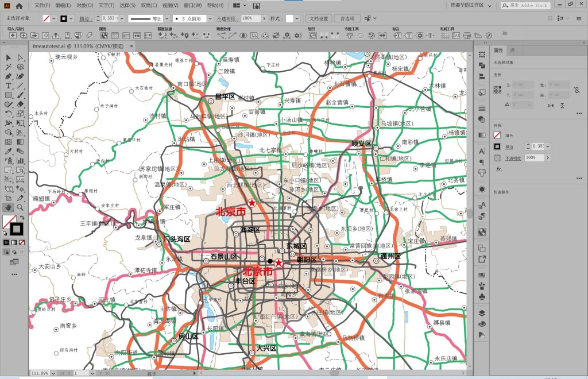Select the Type tool in the toolbox
588x379 pixels.
point(9,86)
